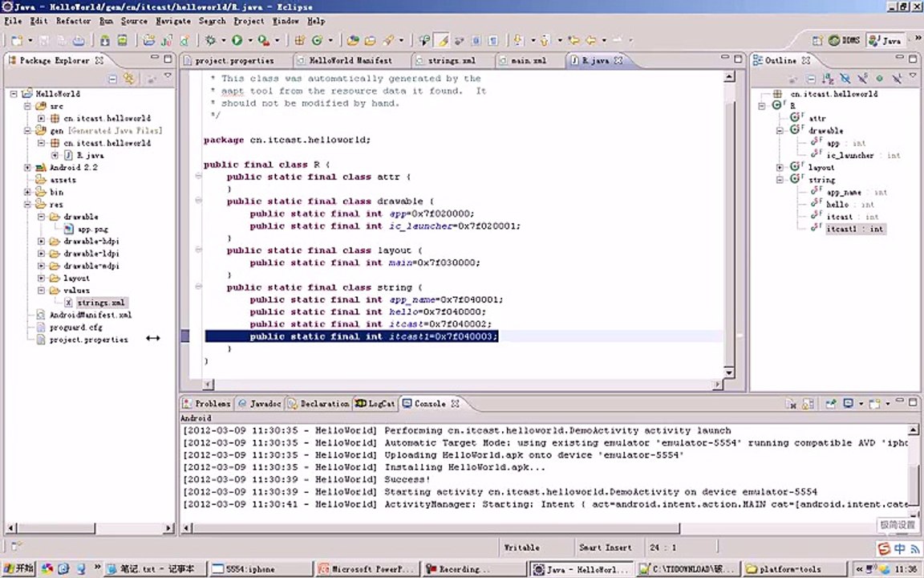
Task: Click the Open Perspective icon
Action: pyautogui.click(x=817, y=40)
